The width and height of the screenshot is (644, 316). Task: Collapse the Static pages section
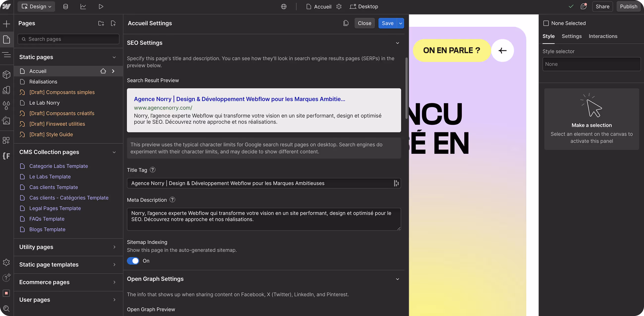click(114, 57)
